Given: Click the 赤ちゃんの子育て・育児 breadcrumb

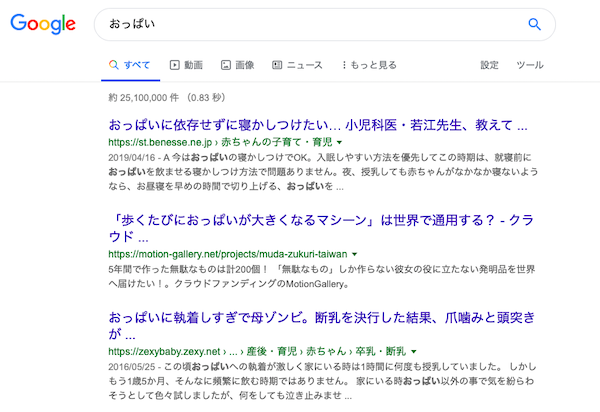Looking at the screenshot, I should pyautogui.click(x=277, y=142).
